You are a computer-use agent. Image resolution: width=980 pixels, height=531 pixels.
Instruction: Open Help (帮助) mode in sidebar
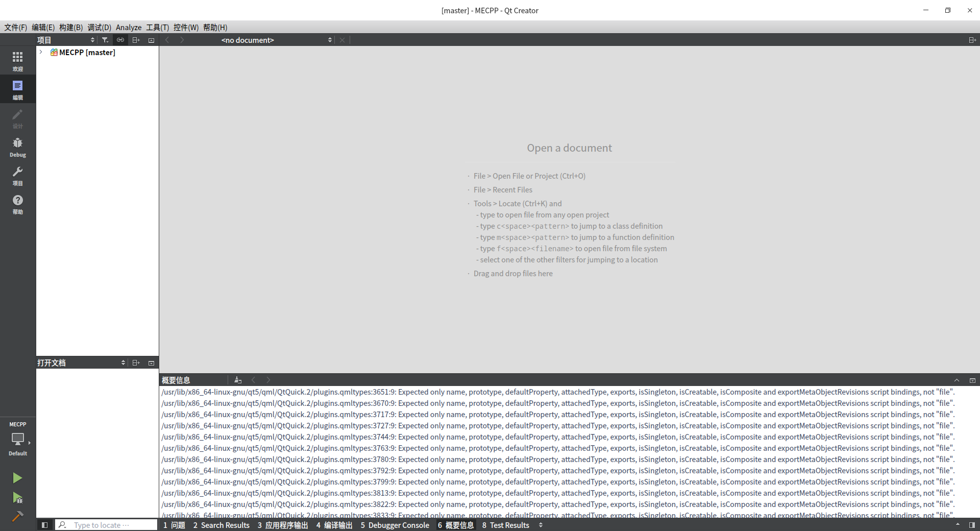click(18, 204)
